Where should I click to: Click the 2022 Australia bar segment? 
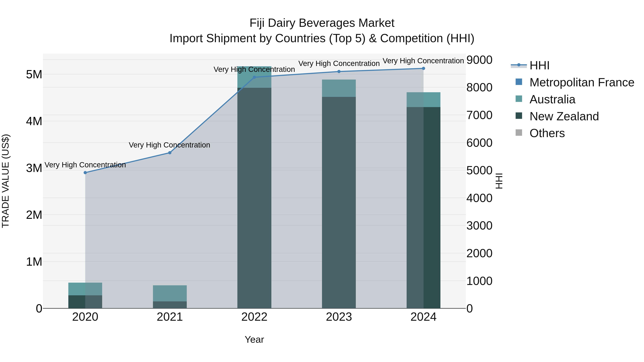pyautogui.click(x=254, y=77)
